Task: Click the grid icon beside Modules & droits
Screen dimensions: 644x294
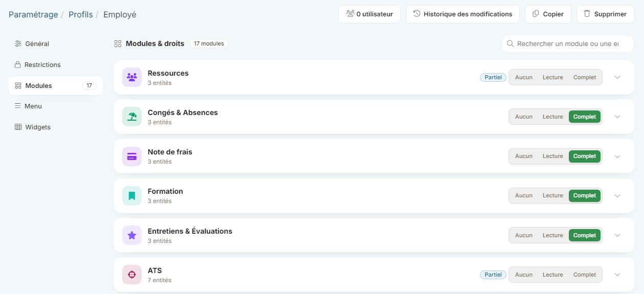Action: pyautogui.click(x=118, y=43)
